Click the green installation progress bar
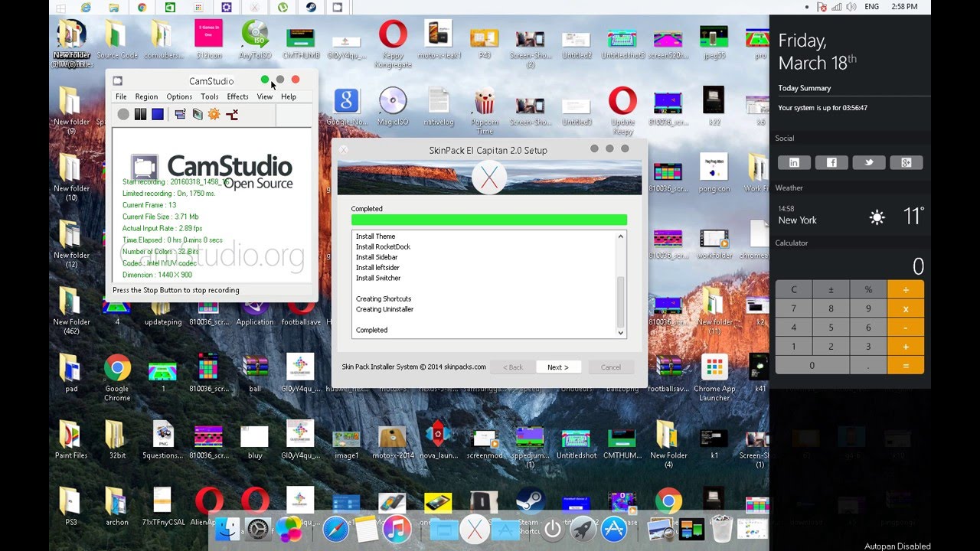 489,220
